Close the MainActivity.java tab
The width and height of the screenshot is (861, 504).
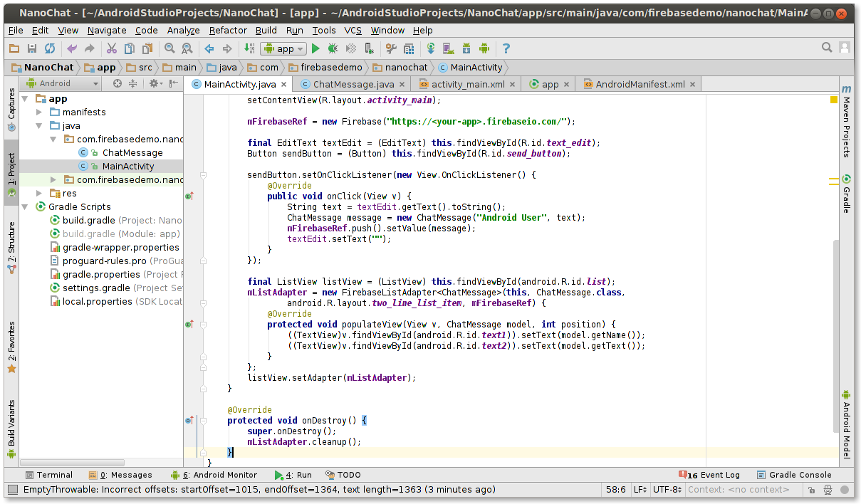tap(284, 85)
